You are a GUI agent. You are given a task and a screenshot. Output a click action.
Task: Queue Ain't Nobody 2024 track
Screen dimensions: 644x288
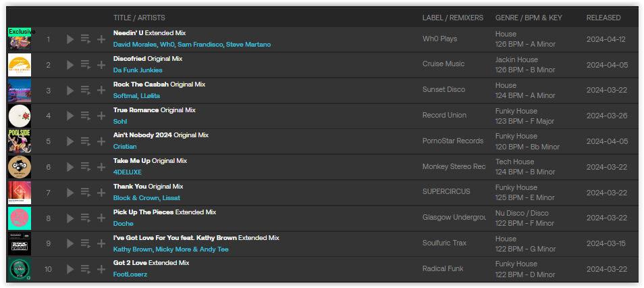coord(86,141)
